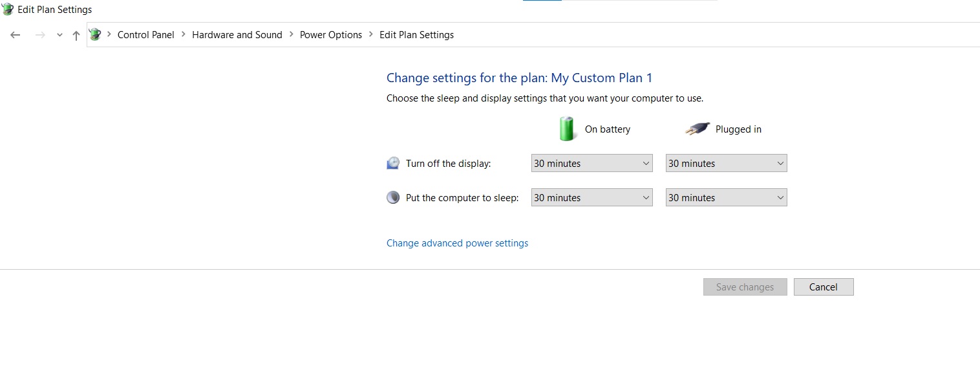Screen dimensions: 980x381
Task: Go to Control Panel breadcrumb
Action: click(145, 35)
